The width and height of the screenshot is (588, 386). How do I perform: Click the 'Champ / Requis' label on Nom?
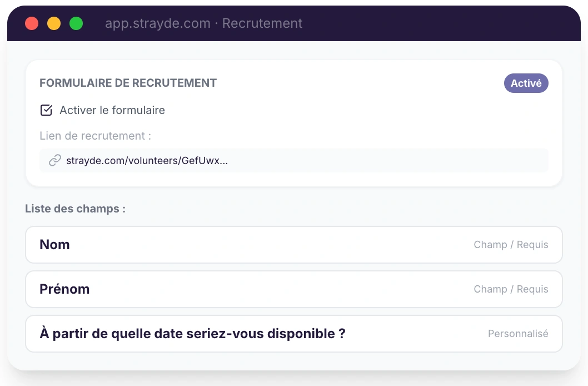(511, 245)
